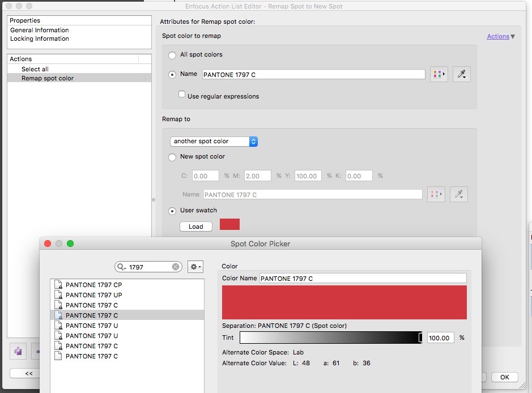The height and width of the screenshot is (393, 532).
Task: Click the M value field showing 2.00
Action: click(x=258, y=176)
